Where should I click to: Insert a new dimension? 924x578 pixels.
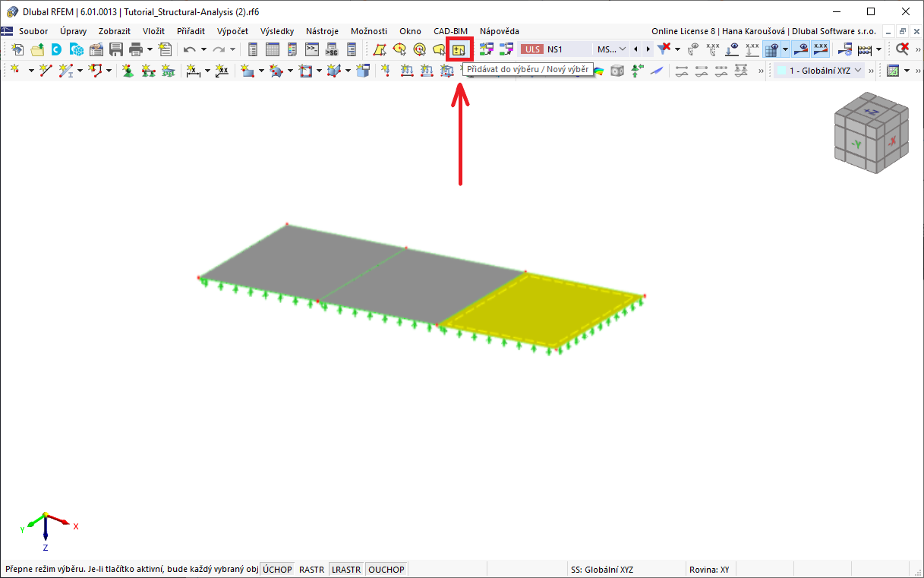tap(193, 70)
